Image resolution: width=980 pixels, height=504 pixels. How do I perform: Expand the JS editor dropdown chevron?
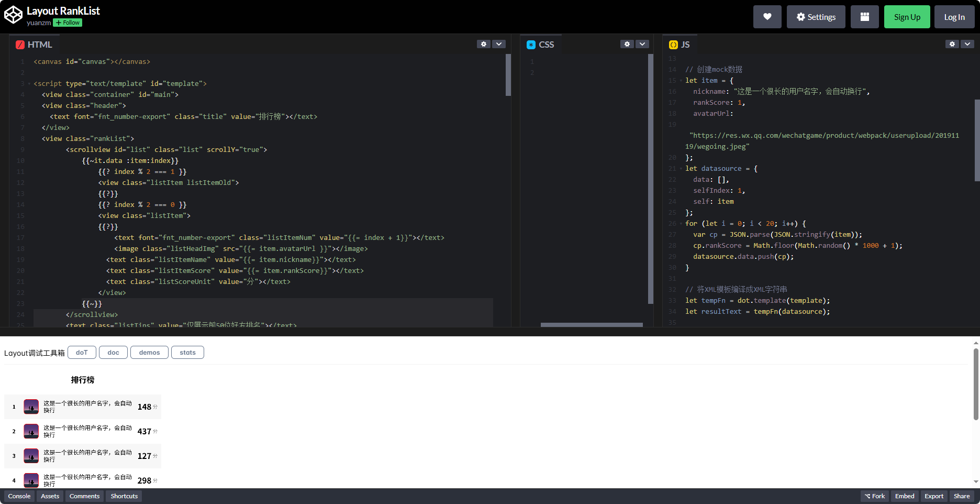pyautogui.click(x=967, y=44)
